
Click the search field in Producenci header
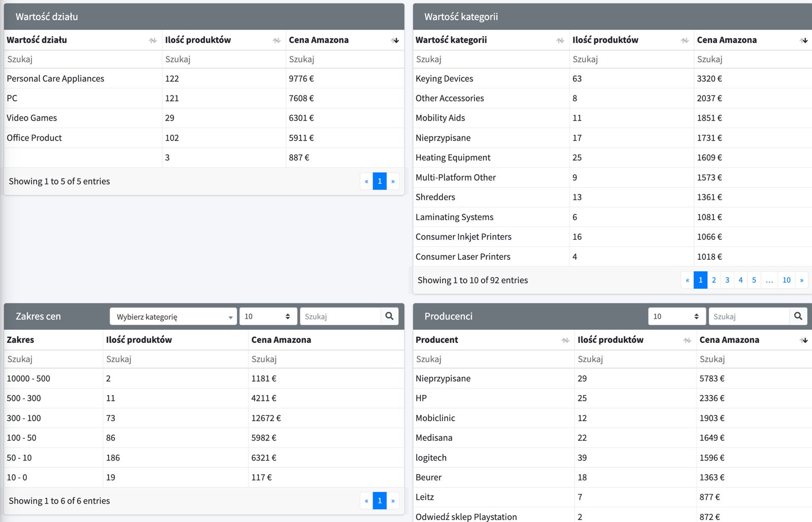pyautogui.click(x=749, y=316)
